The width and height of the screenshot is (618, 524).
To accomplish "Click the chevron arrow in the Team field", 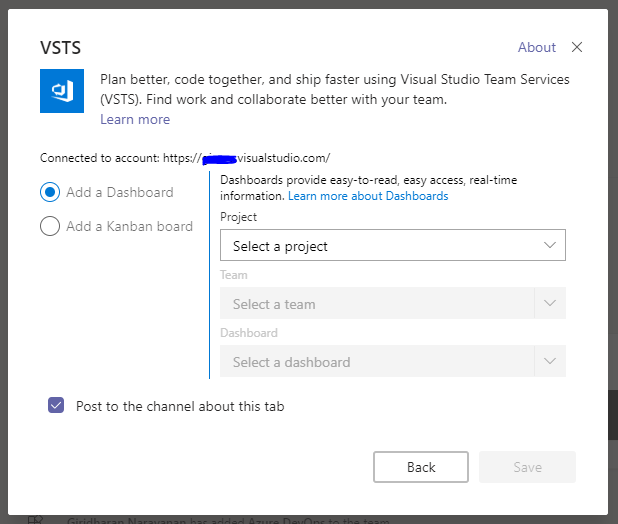I will click(549, 304).
